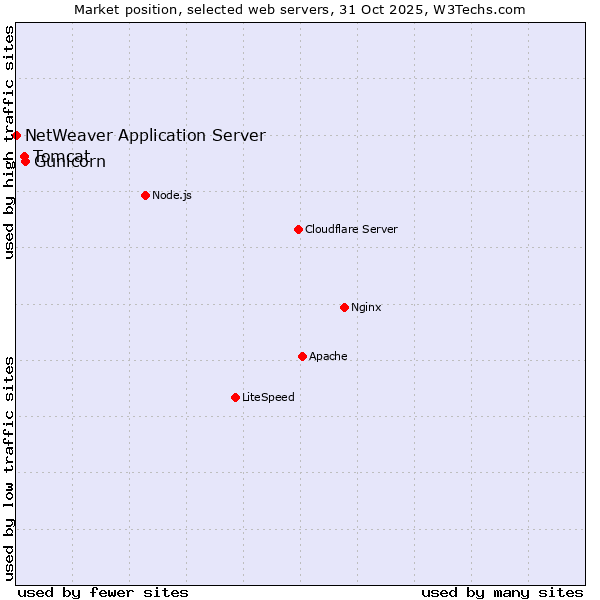600x600 pixels.
Task: Select the LiteSpeed data point marker
Action: tap(235, 397)
